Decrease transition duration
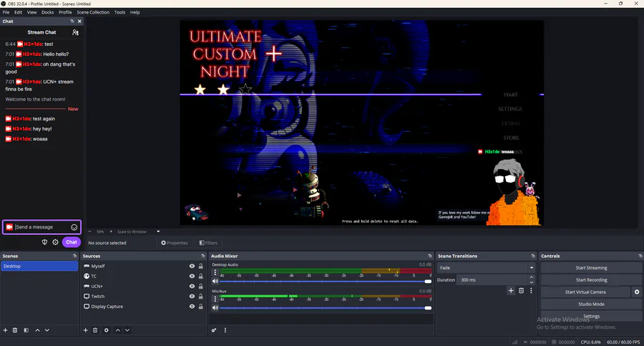 (532, 282)
